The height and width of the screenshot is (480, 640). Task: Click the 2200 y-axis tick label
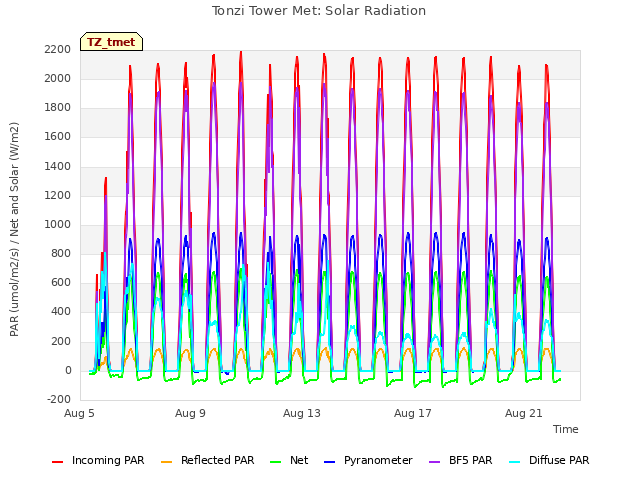coord(58,49)
